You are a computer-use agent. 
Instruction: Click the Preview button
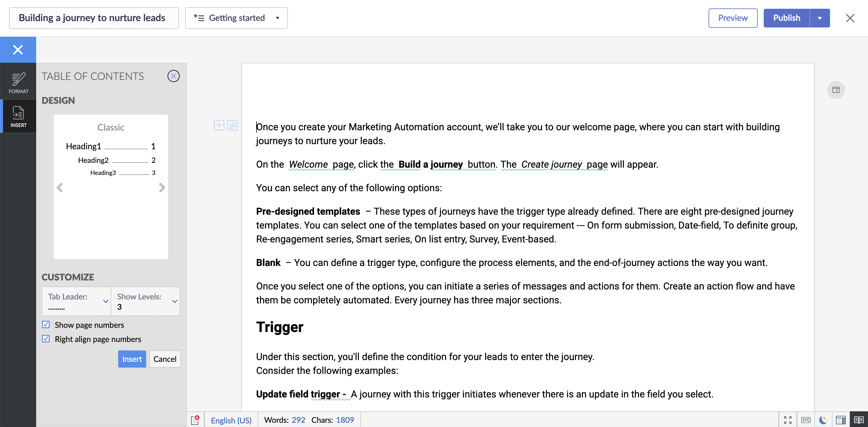tap(733, 18)
